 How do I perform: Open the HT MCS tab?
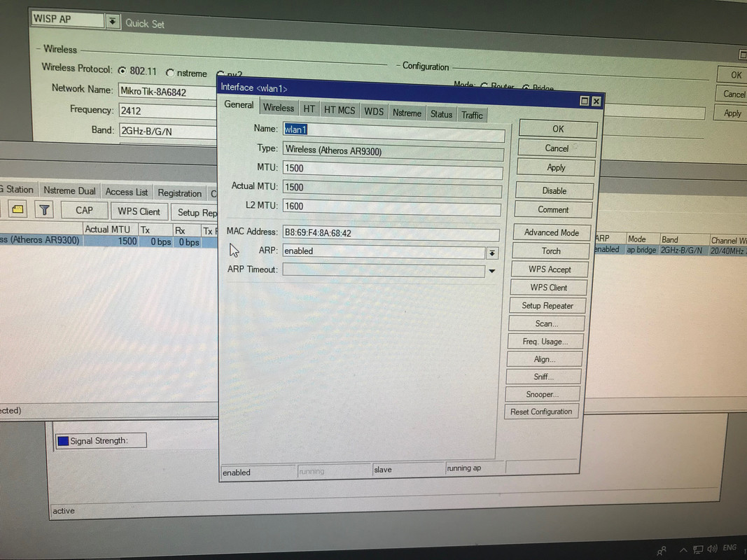(x=340, y=110)
